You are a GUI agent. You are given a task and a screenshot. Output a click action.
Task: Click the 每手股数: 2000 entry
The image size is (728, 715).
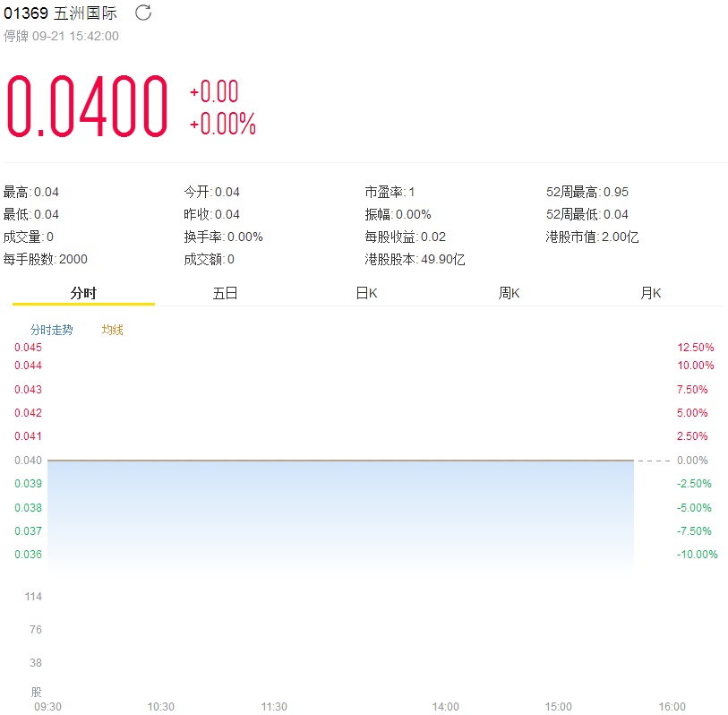pos(46,259)
